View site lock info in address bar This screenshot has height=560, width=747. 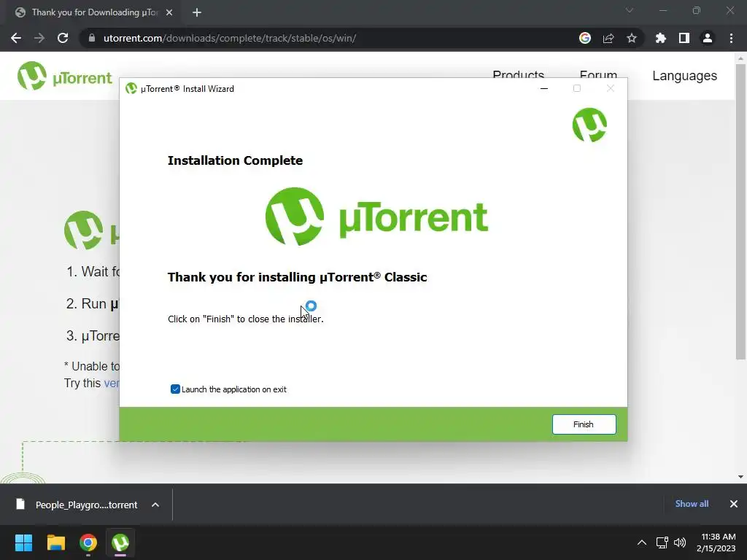[92, 38]
